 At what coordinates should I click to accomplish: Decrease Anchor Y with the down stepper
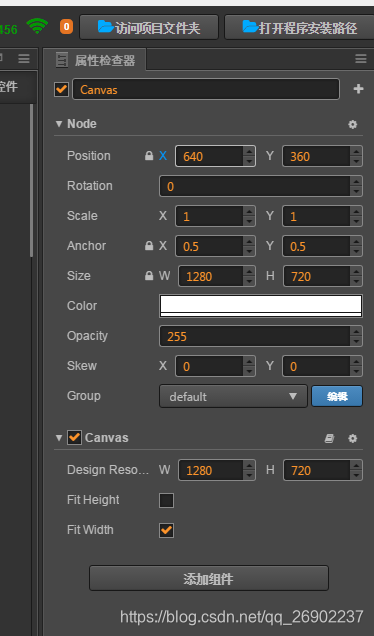(x=356, y=251)
